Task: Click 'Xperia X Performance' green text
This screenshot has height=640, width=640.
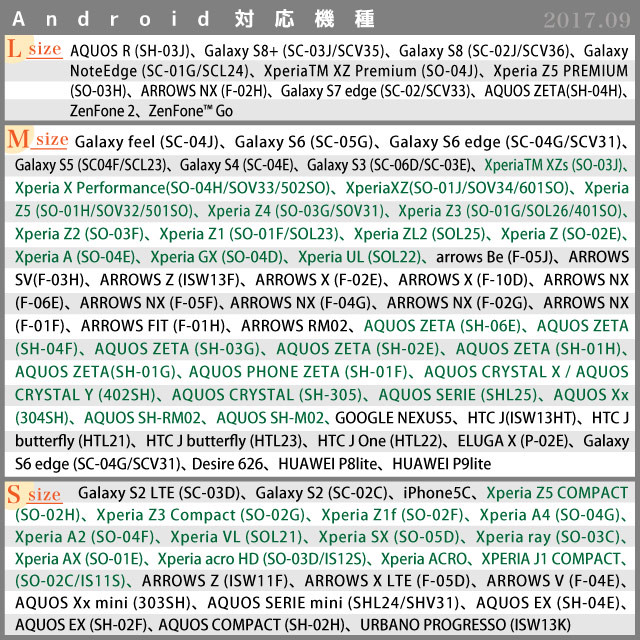Action: coord(90,188)
